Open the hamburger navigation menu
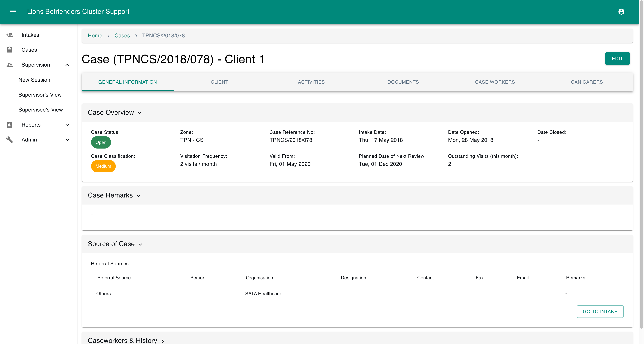The width and height of the screenshot is (644, 344). tap(13, 12)
